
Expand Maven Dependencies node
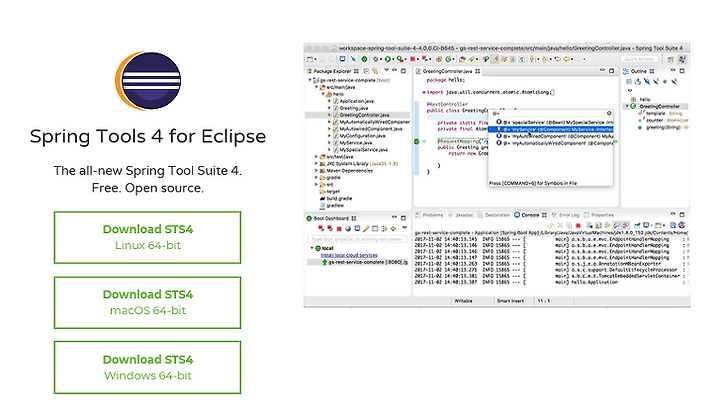point(316,171)
